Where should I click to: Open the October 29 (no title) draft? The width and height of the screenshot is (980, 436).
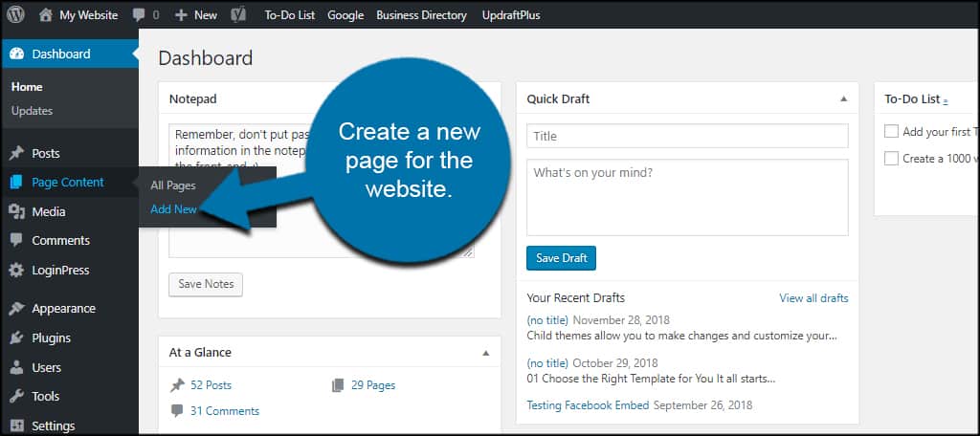[547, 362]
